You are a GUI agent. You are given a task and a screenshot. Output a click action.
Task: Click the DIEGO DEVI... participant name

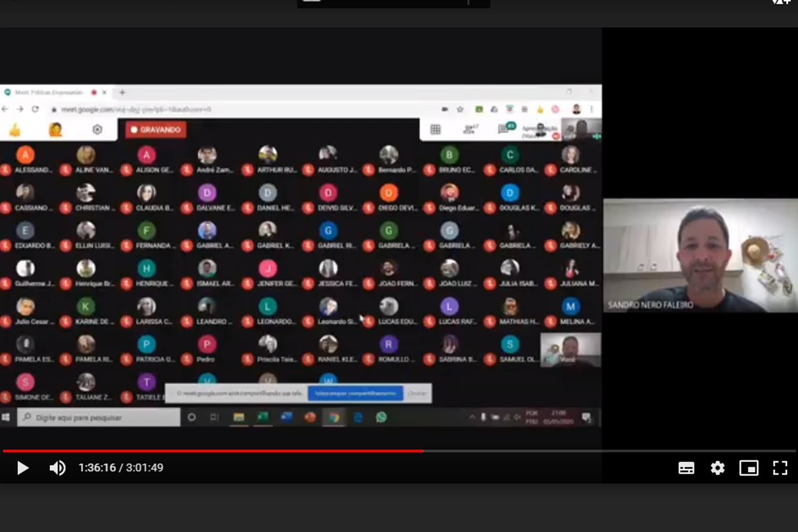point(398,208)
